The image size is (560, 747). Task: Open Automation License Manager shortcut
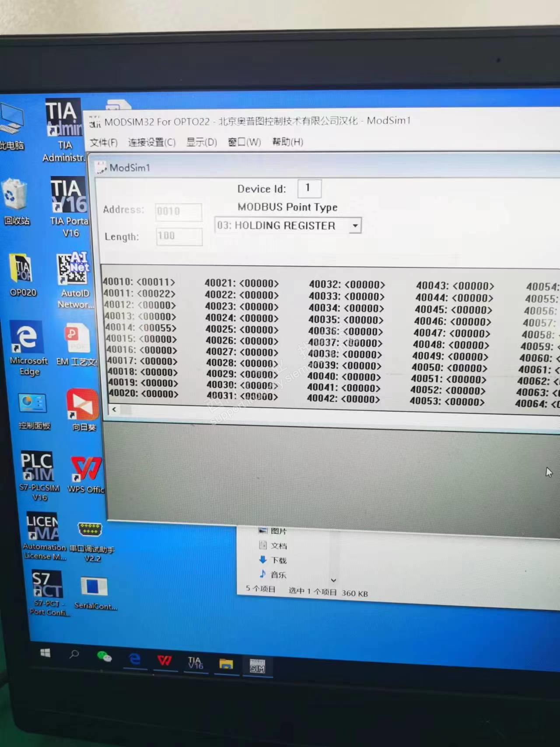[x=44, y=536]
